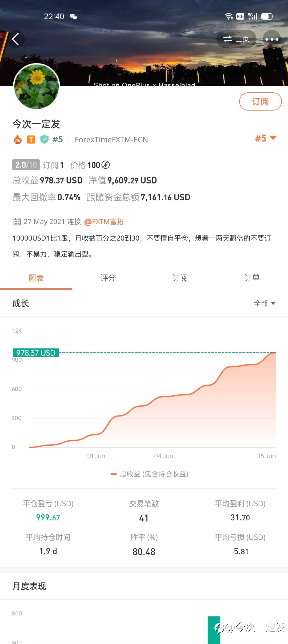This screenshot has width=288, height=644.
Task: Open the three-dot more options menu
Action: (271, 39)
